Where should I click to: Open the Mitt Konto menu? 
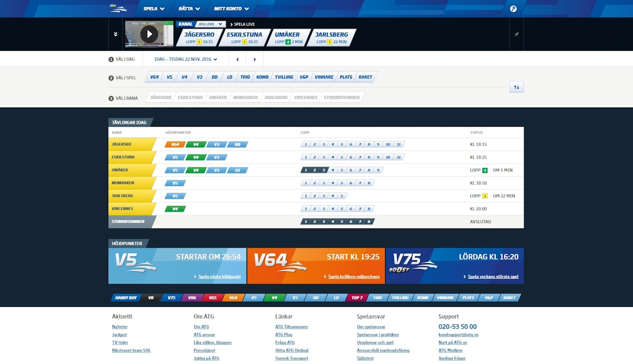231,9
